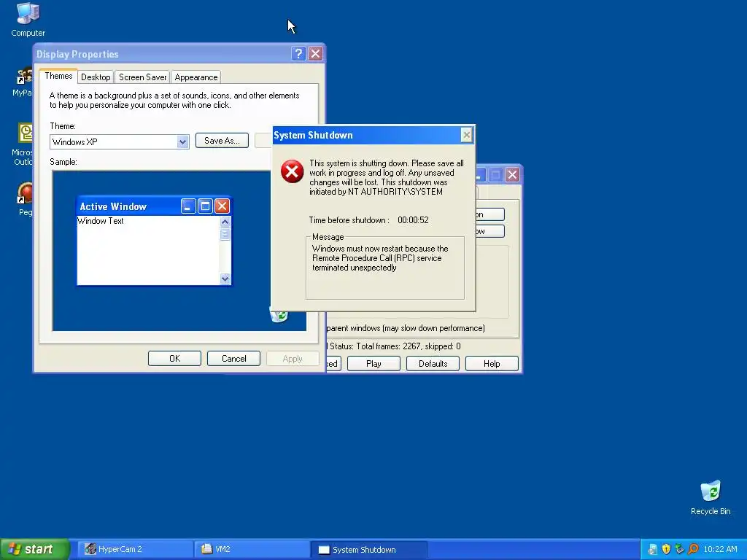The height and width of the screenshot is (560, 747).
Task: Click the shutdown countdown 00:00:52
Action: click(413, 220)
